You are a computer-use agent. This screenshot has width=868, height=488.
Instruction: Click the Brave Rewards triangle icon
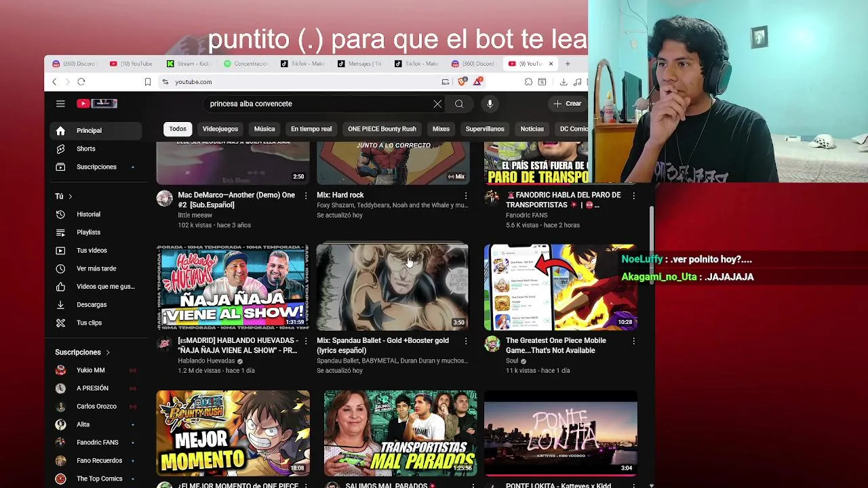[478, 81]
